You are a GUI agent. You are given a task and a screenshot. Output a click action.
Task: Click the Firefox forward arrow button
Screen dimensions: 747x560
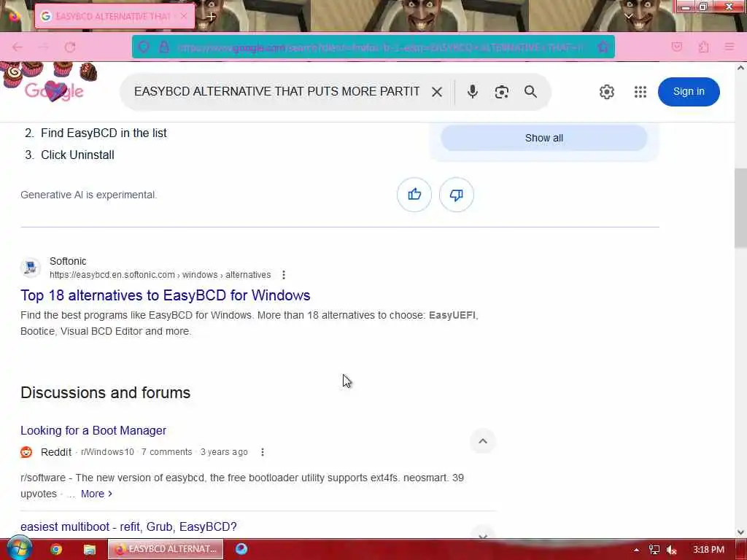click(x=43, y=47)
